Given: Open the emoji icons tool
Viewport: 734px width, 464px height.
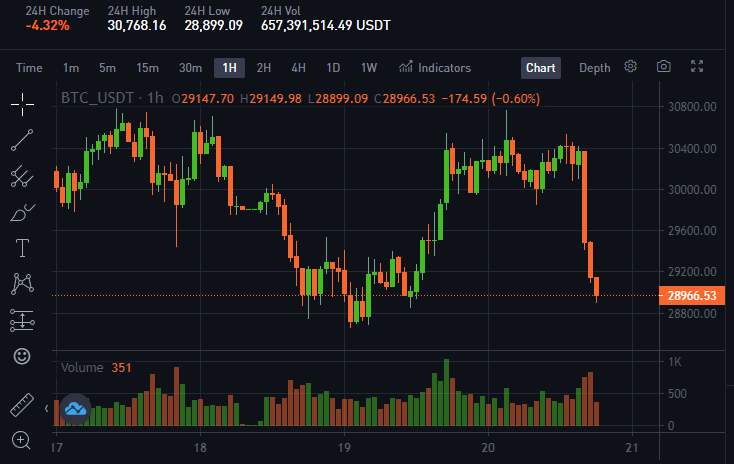Looking at the screenshot, I should [22, 356].
